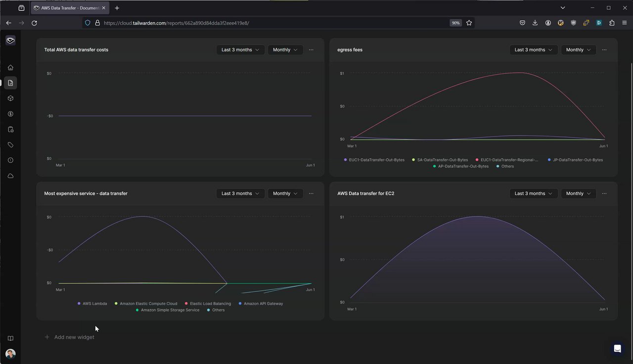Open the Firefox downloads panel

coord(535,23)
